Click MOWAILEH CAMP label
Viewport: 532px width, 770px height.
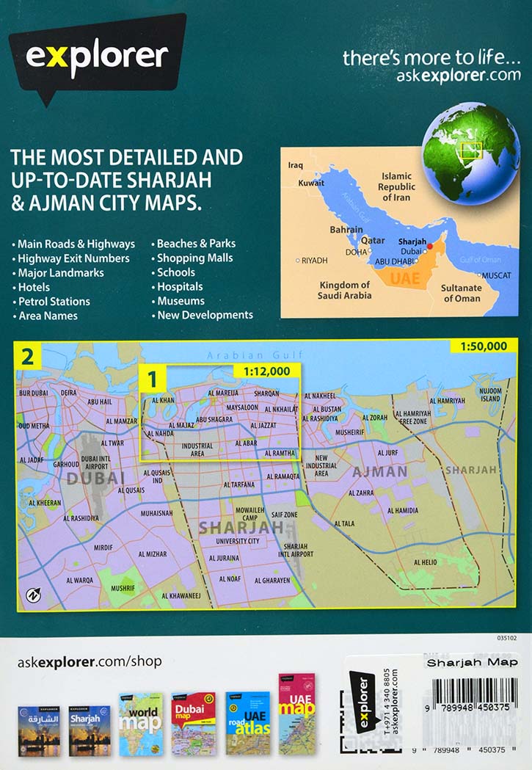pos(249,514)
